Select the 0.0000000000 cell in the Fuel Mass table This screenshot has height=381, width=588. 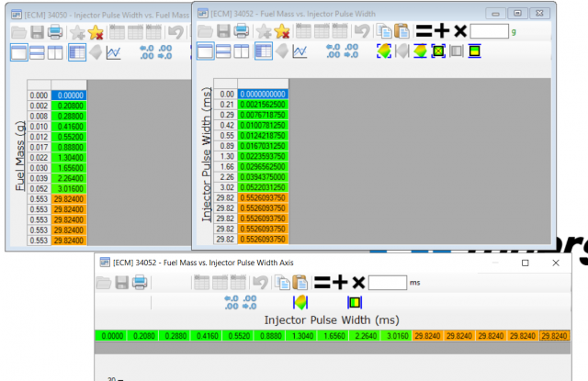coord(262,94)
